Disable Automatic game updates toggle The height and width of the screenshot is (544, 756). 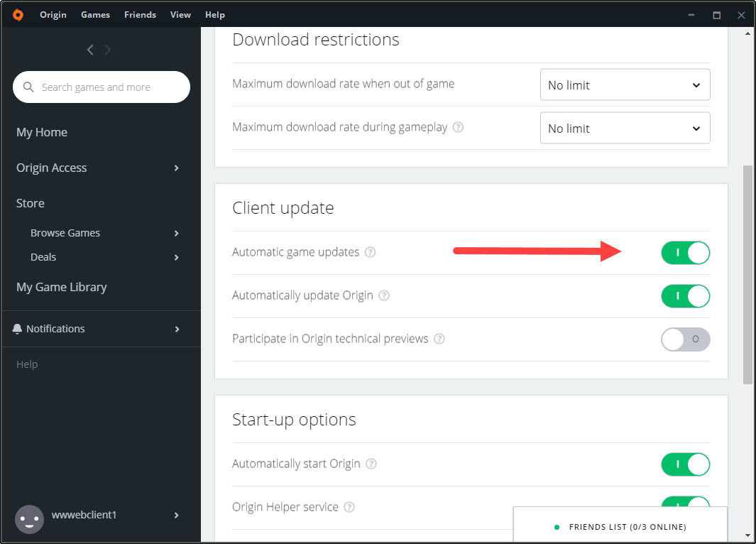pyautogui.click(x=685, y=253)
